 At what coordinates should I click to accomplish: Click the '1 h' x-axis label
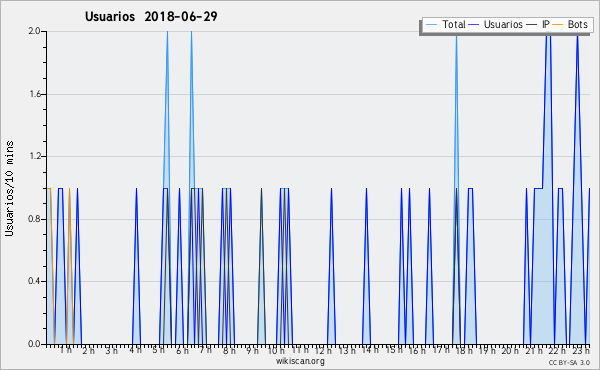pos(65,350)
